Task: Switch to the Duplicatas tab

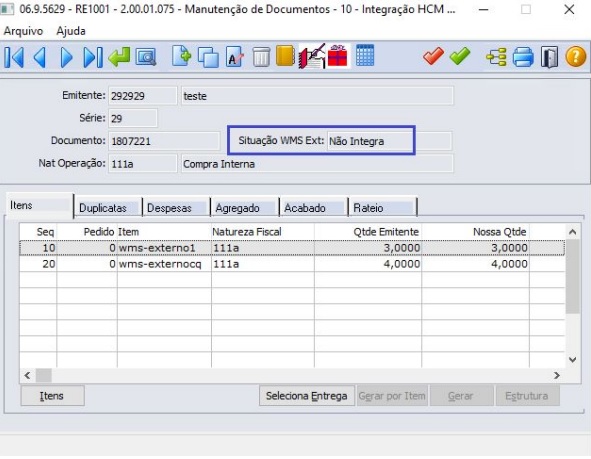Action: point(108,208)
